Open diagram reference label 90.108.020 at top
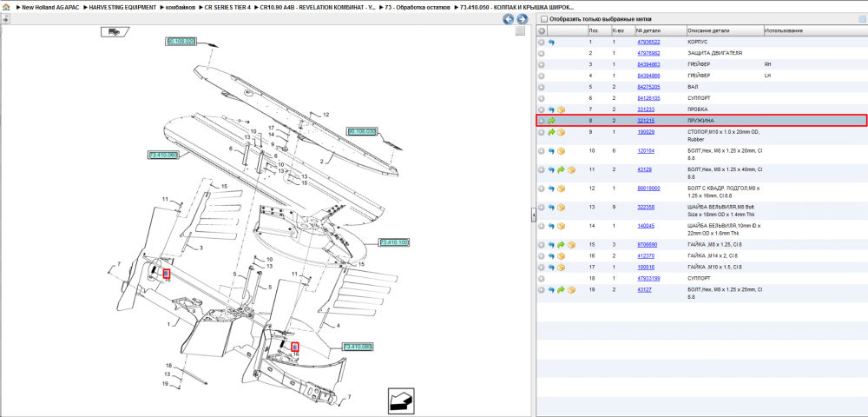 (x=181, y=42)
